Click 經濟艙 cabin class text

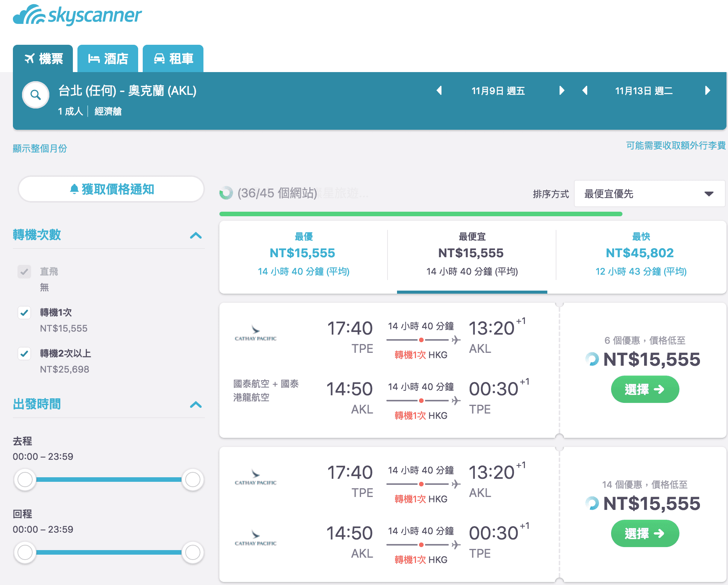[x=108, y=111]
